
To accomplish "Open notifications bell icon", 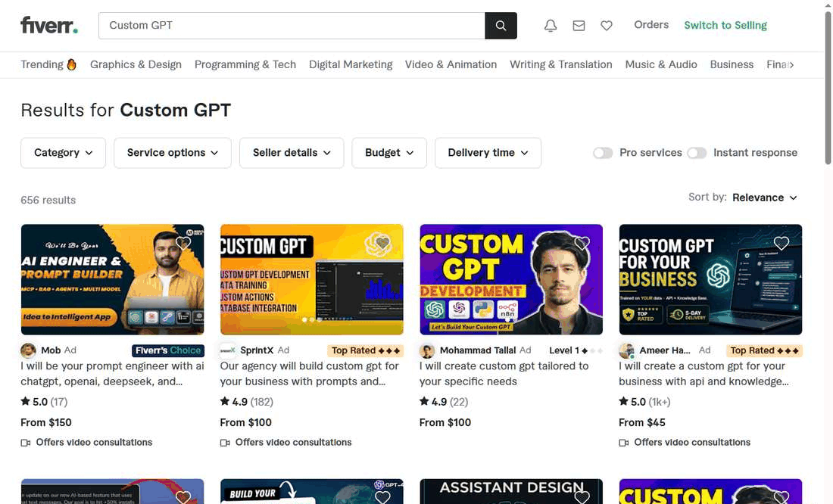I will click(x=551, y=26).
